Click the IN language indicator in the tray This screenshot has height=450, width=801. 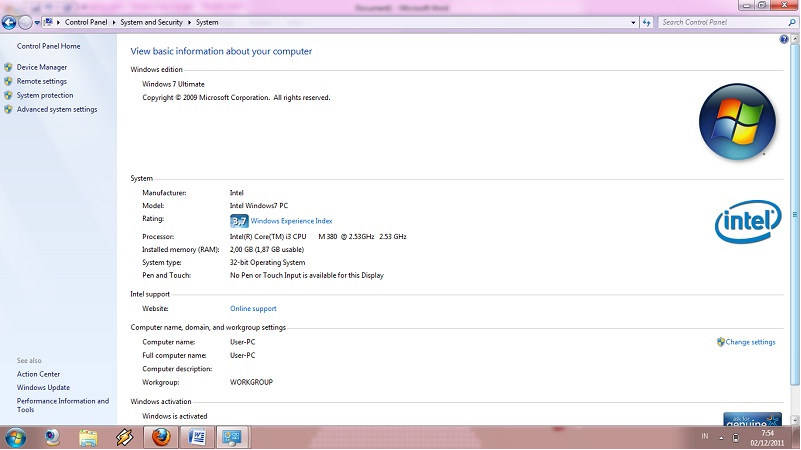click(x=705, y=437)
